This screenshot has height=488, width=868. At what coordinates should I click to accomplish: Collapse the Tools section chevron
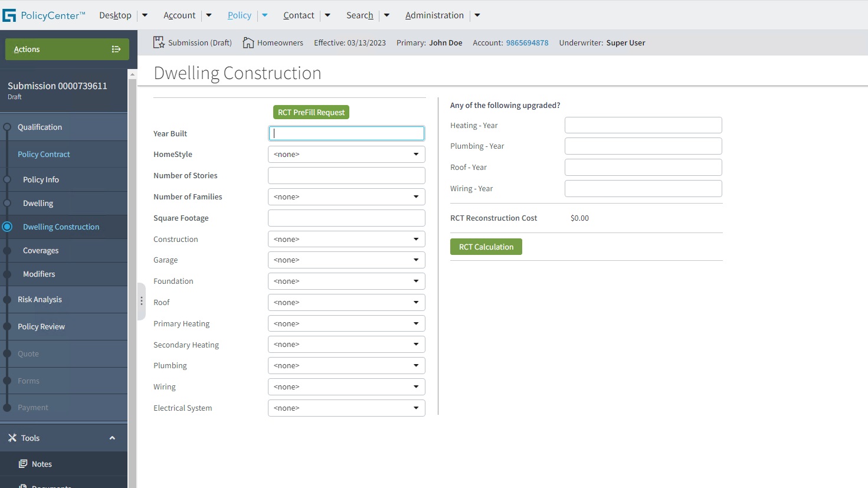[112, 438]
